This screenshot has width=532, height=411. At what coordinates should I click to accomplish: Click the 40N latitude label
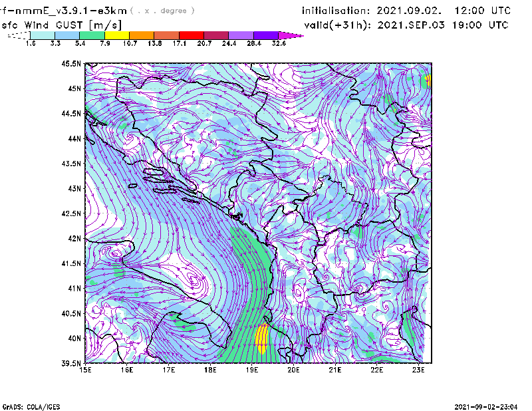(74, 339)
